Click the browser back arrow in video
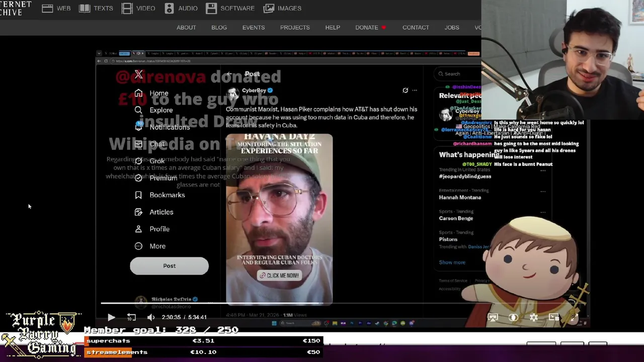Image resolution: width=644 pixels, height=362 pixels. [99, 61]
